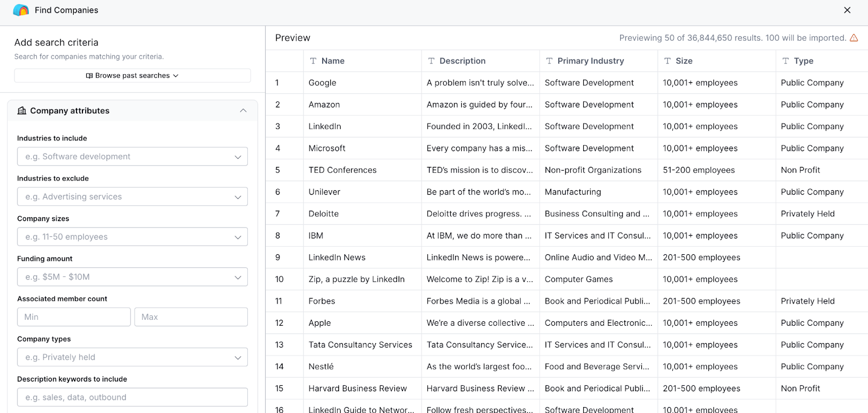The height and width of the screenshot is (413, 868).
Task: Click the text-type icon in Size column header
Action: (x=667, y=61)
